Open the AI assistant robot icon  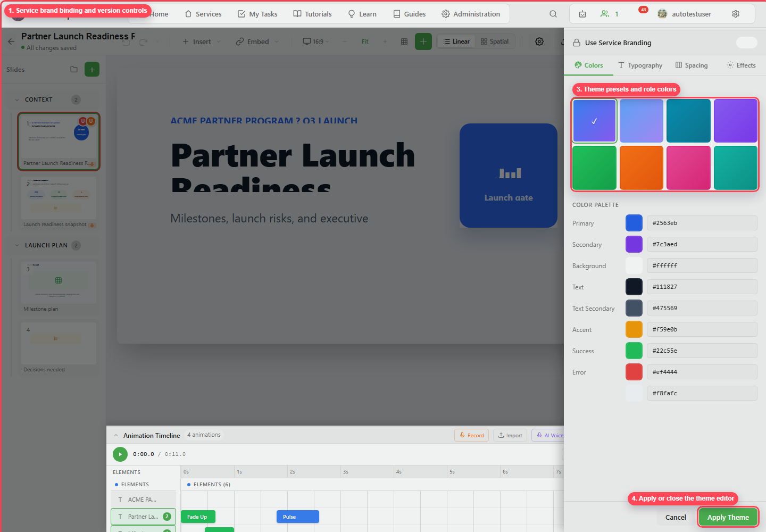pos(582,14)
